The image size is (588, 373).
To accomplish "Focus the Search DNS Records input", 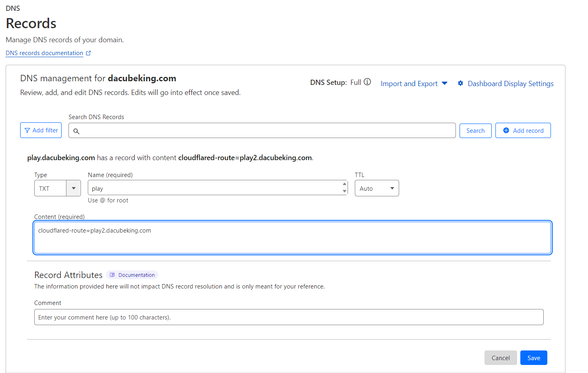I will (x=262, y=130).
